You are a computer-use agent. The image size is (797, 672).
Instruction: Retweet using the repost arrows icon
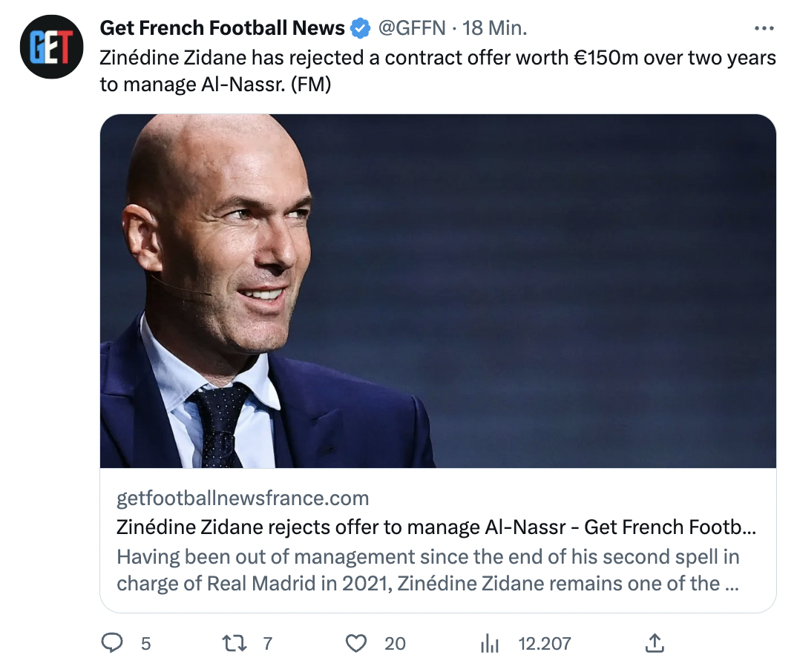coord(235,642)
